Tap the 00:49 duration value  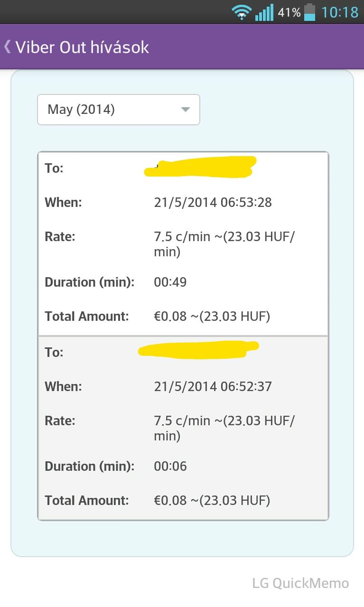(170, 282)
